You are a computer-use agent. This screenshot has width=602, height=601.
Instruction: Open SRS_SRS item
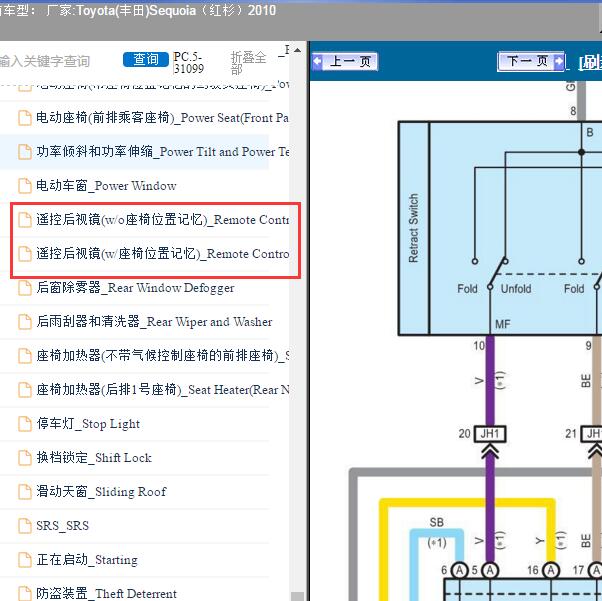pyautogui.click(x=63, y=525)
